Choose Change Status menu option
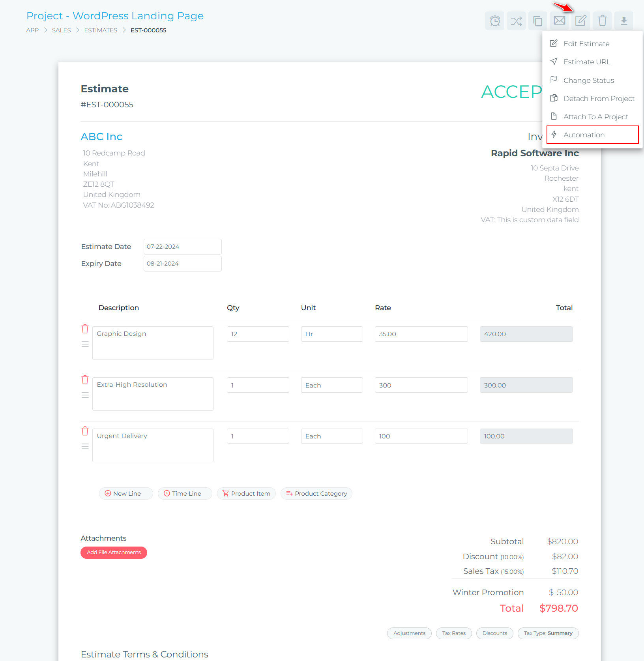This screenshot has height=661, width=644. (588, 81)
